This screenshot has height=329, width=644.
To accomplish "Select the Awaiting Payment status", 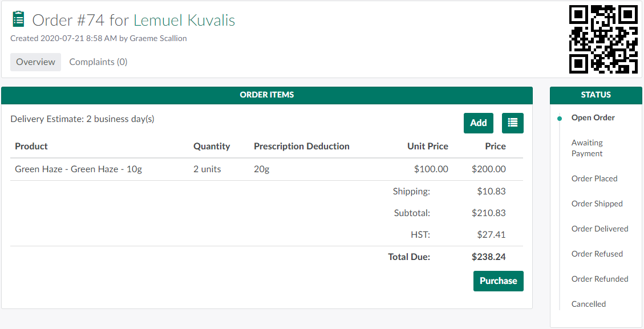I will coord(587,148).
